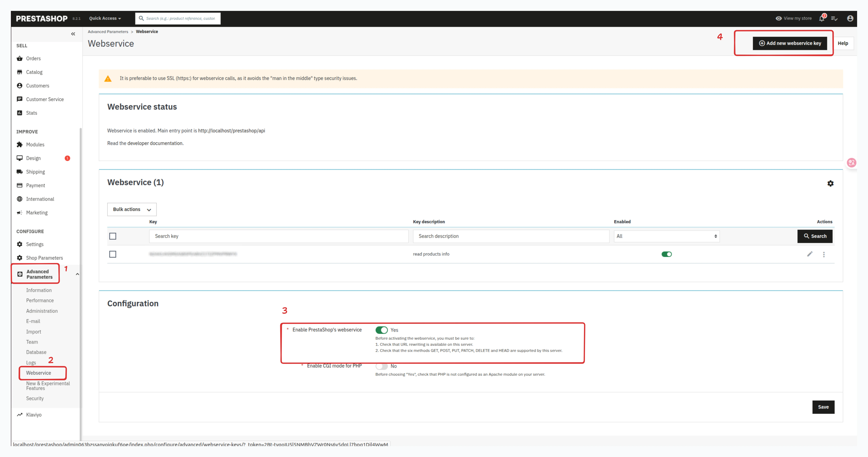Check the read products info row checkbox
The image size is (868, 457).
(113, 254)
